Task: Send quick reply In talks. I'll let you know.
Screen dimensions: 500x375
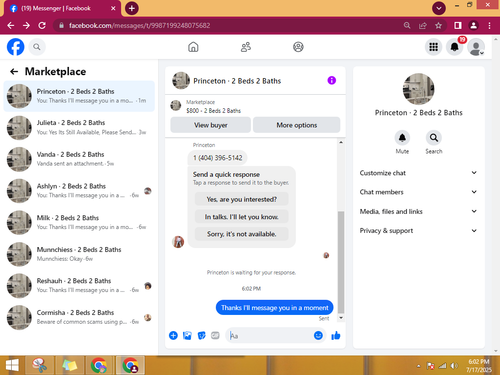Action: 242,217
